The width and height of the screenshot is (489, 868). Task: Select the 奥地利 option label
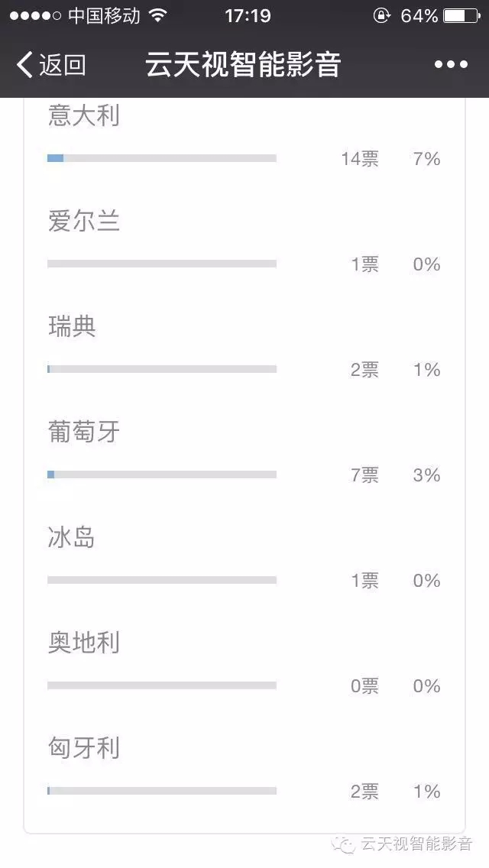pyautogui.click(x=83, y=643)
